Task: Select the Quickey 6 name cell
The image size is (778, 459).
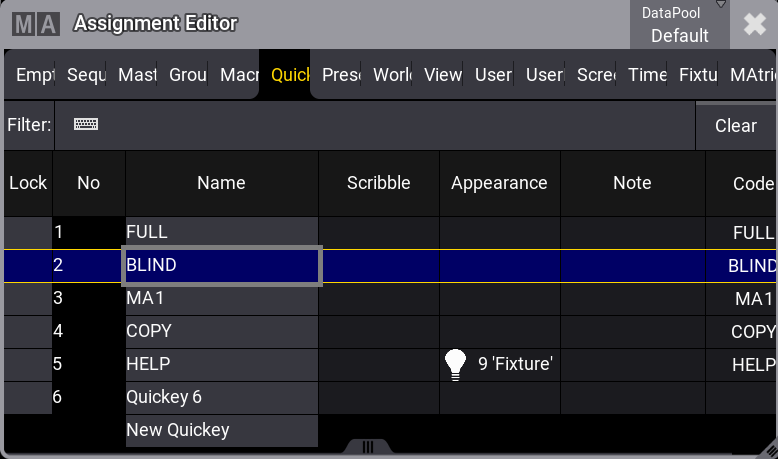Action: (x=221, y=397)
